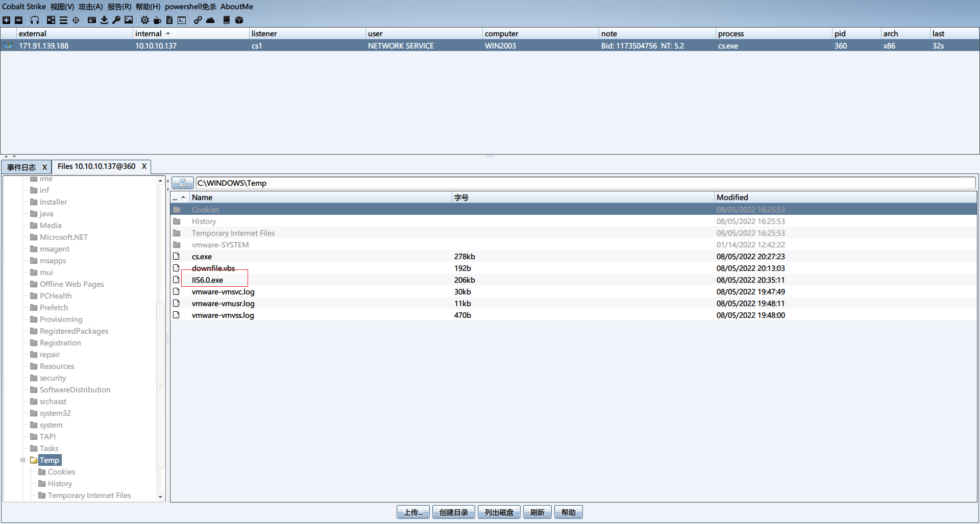This screenshot has height=524, width=980.
Task: Close the Files 10.10.10.137@360 tab
Action: 144,166
